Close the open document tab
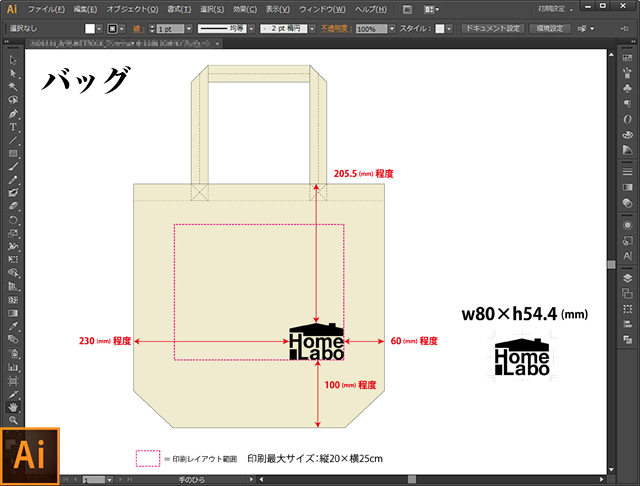The height and width of the screenshot is (486, 640). [217, 43]
